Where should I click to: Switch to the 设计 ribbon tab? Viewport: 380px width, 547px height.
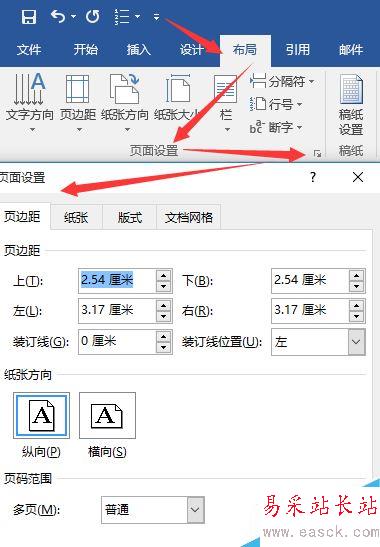click(x=192, y=50)
